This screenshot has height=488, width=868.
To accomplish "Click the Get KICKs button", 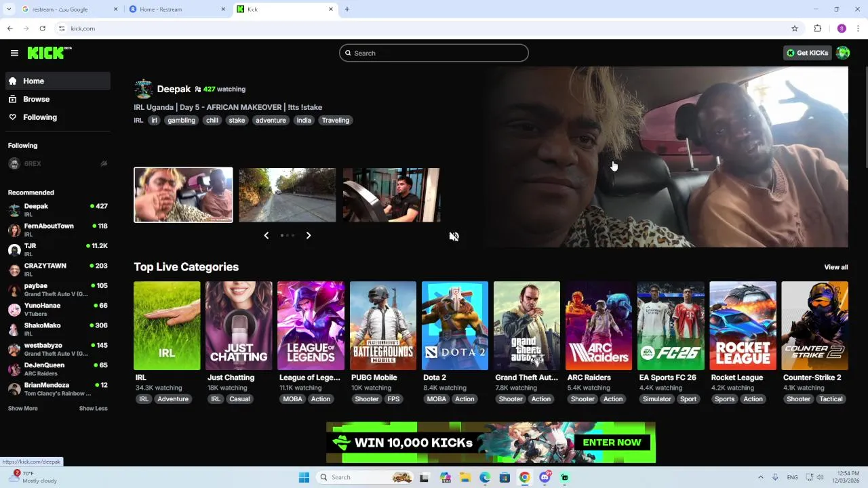I will point(807,53).
